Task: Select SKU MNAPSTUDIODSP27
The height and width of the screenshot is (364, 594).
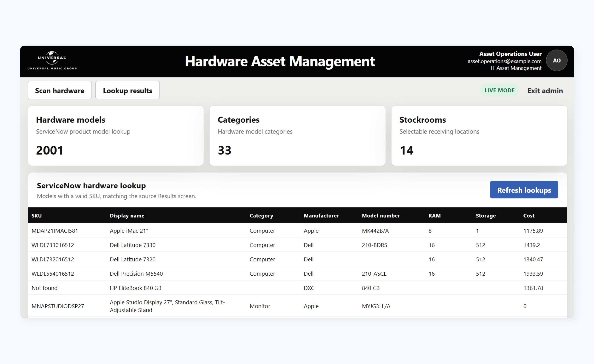Action: pyautogui.click(x=58, y=306)
